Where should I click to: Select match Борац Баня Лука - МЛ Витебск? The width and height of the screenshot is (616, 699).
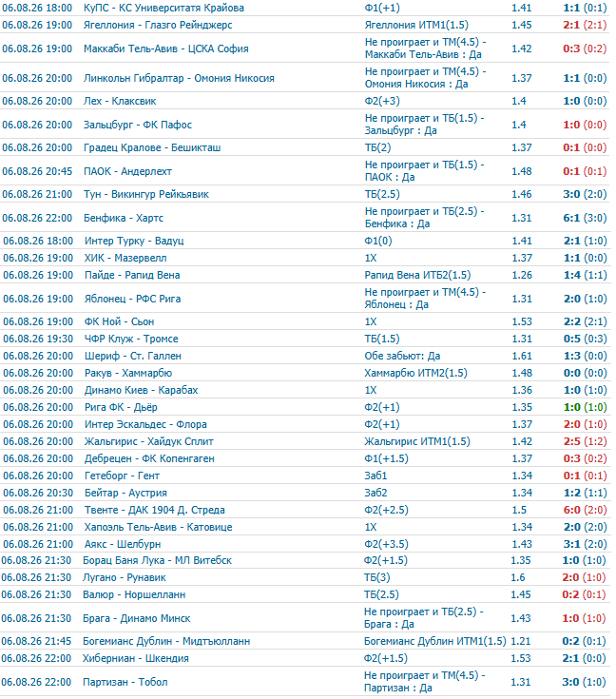157,561
